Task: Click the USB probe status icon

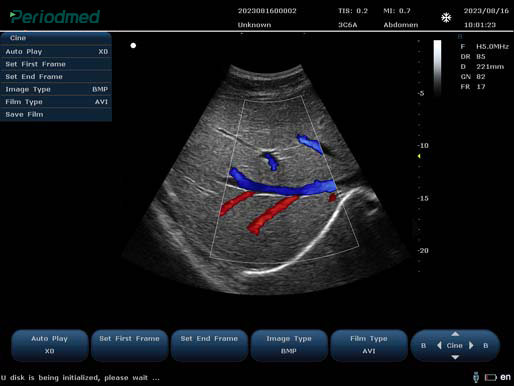Action: point(476,377)
